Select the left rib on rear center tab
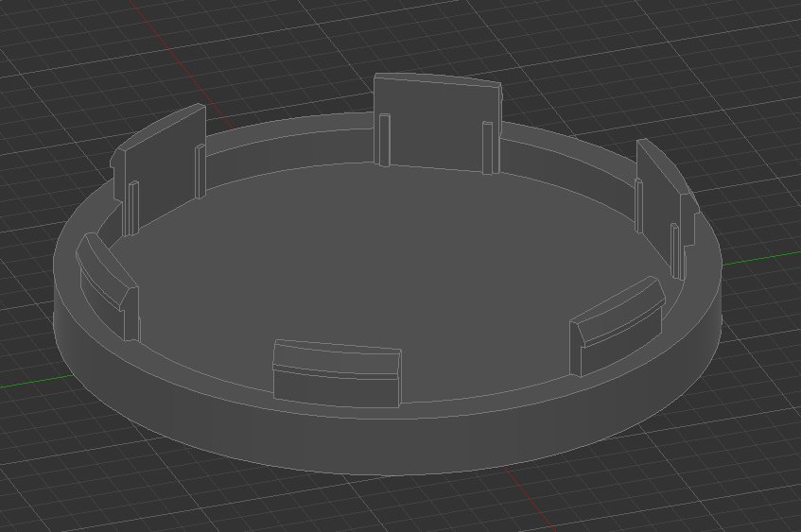 coord(384,140)
